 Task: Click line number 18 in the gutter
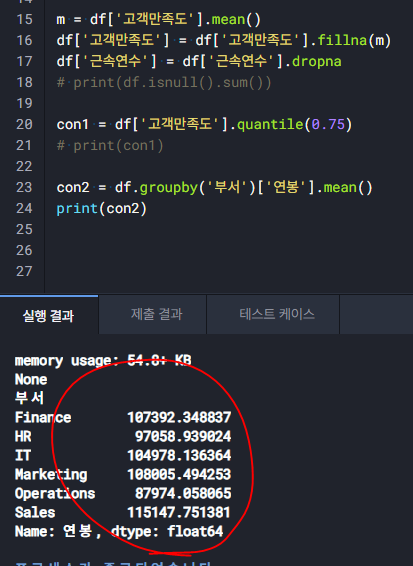(24, 82)
